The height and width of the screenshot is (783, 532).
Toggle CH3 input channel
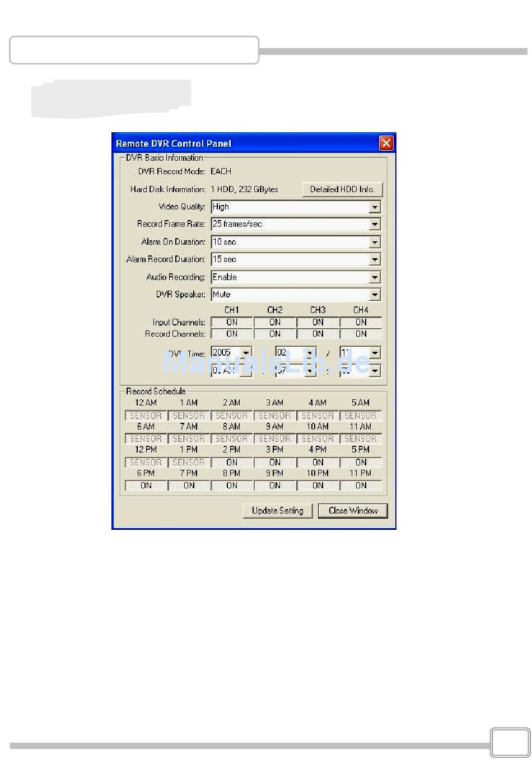click(x=318, y=322)
